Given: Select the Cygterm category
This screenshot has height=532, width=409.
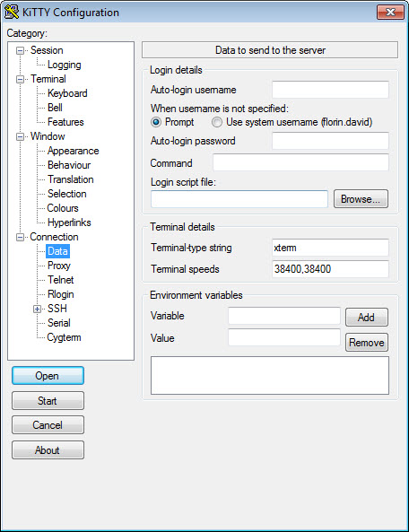Looking at the screenshot, I should (x=64, y=337).
